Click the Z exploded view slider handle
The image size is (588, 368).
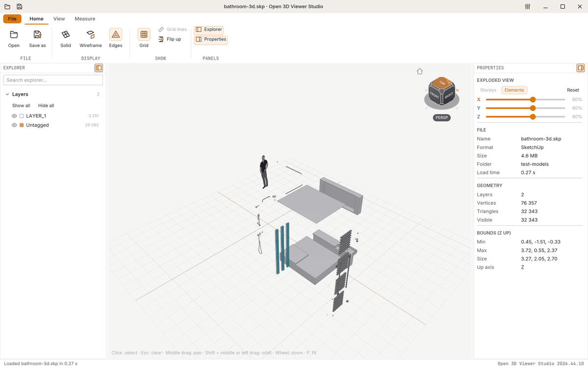pyautogui.click(x=533, y=117)
